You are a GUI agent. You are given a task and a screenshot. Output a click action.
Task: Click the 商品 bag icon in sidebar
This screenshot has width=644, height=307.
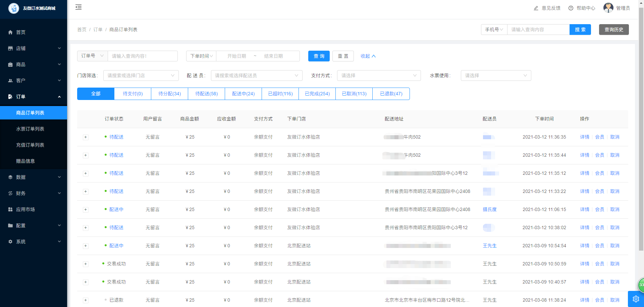[10, 64]
